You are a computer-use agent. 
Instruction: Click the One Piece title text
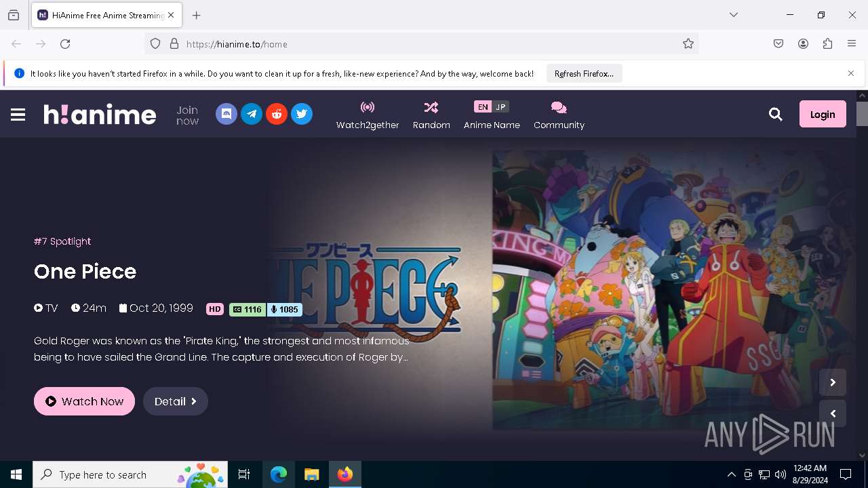point(85,271)
